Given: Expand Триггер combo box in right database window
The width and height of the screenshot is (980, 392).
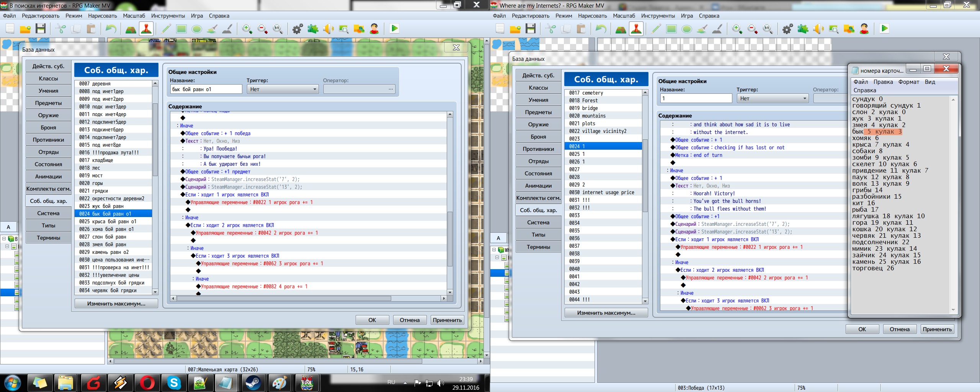Looking at the screenshot, I should [773, 98].
